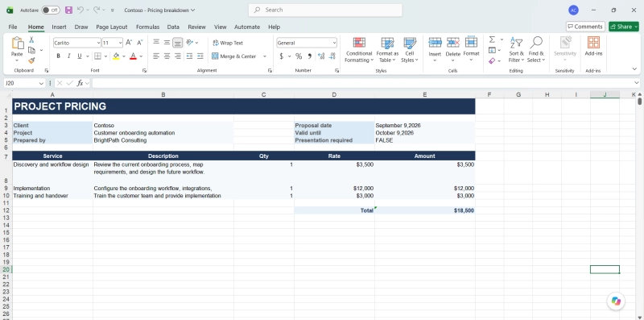Toggle Align Right
The height and width of the screenshot is (320, 644).
tap(177, 56)
